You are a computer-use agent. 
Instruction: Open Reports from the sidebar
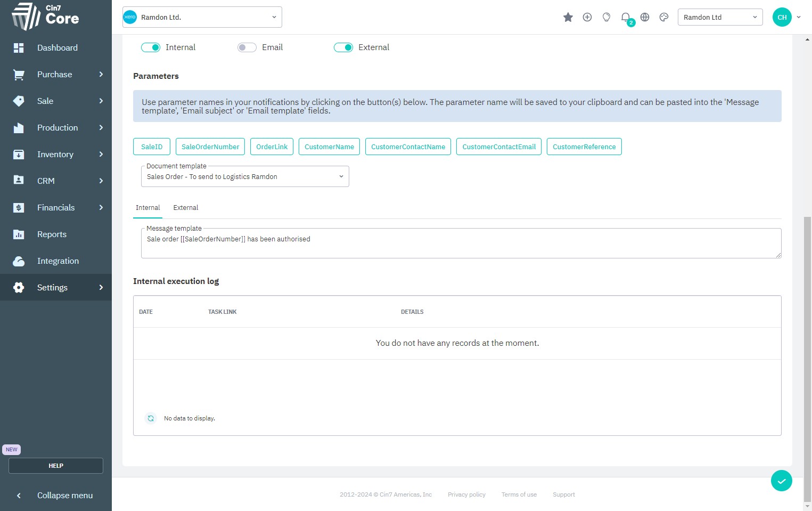pyautogui.click(x=52, y=234)
